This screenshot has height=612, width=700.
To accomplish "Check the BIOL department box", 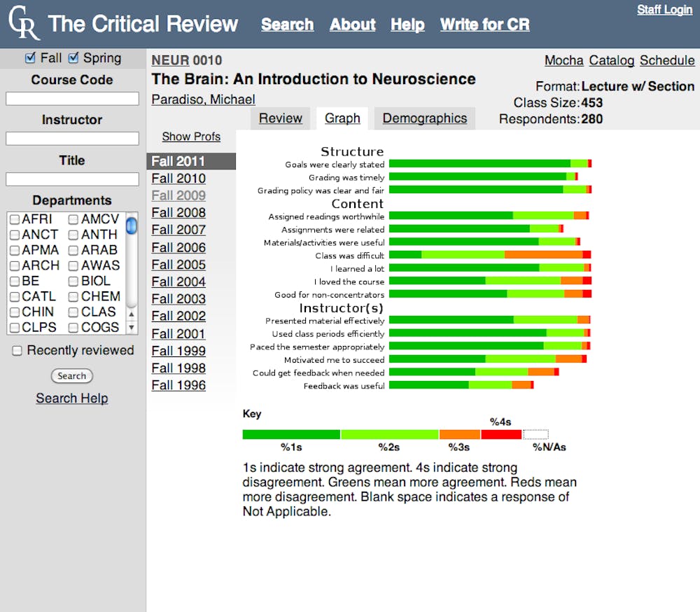I will [x=73, y=281].
